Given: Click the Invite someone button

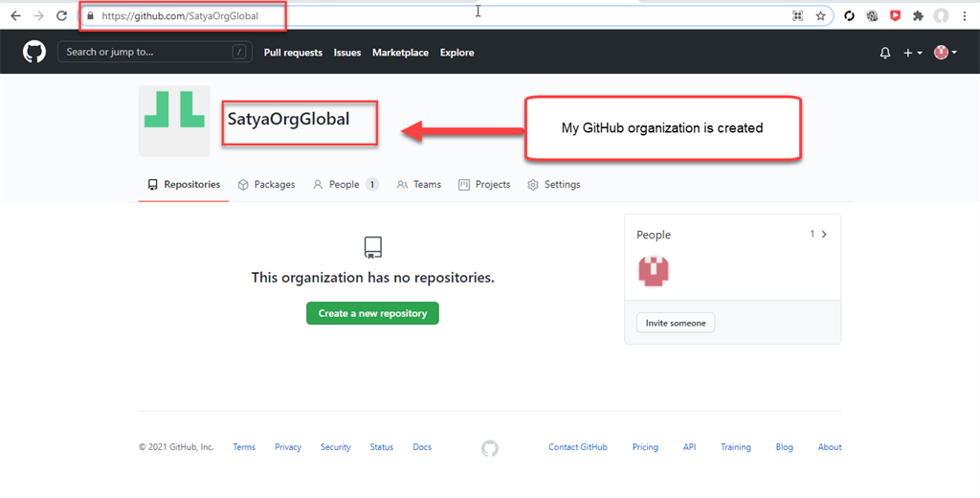Looking at the screenshot, I should click(x=676, y=323).
